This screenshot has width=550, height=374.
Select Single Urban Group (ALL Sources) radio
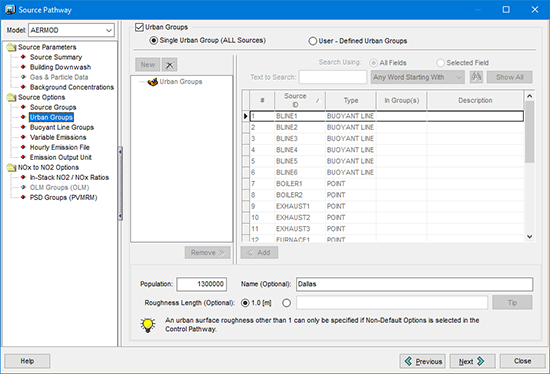tap(153, 41)
